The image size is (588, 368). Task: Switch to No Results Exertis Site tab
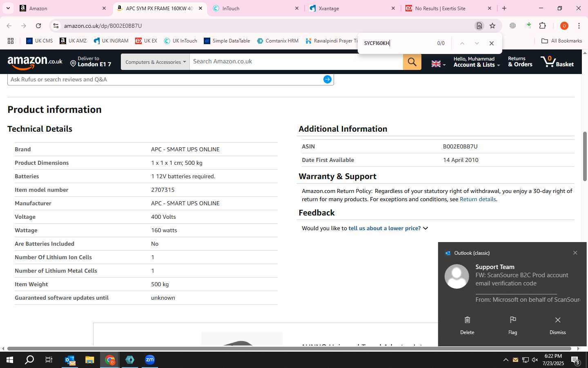(x=448, y=8)
